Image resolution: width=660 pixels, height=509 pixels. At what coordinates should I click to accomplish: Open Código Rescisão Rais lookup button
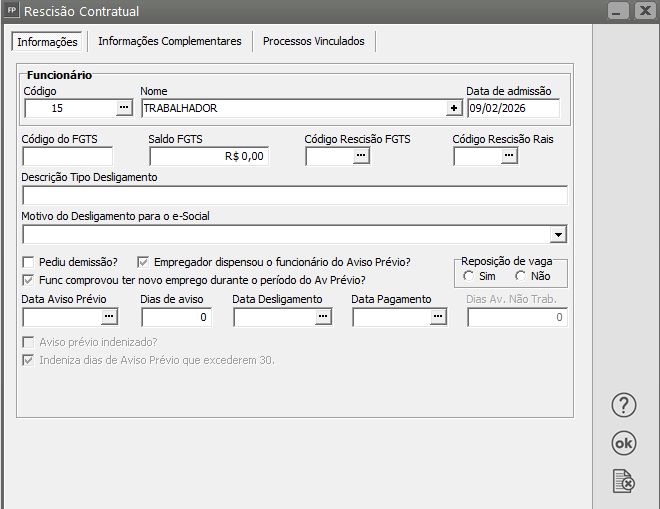pos(508,156)
